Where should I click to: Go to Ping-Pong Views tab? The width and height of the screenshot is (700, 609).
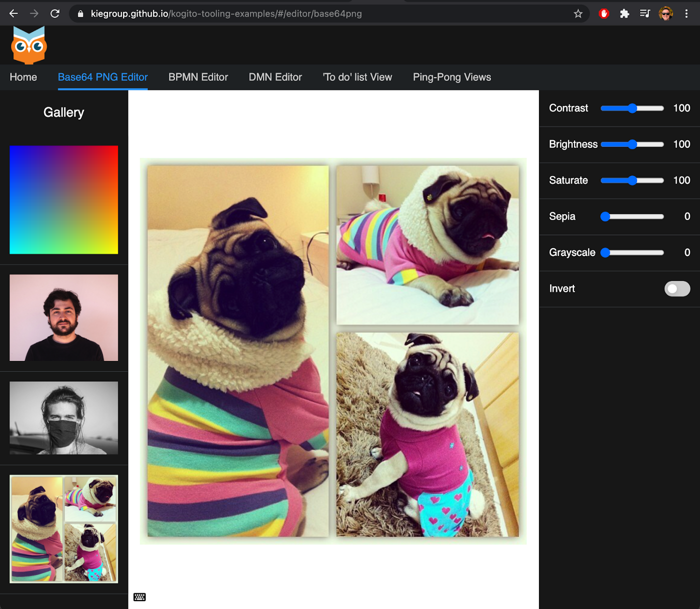(451, 77)
